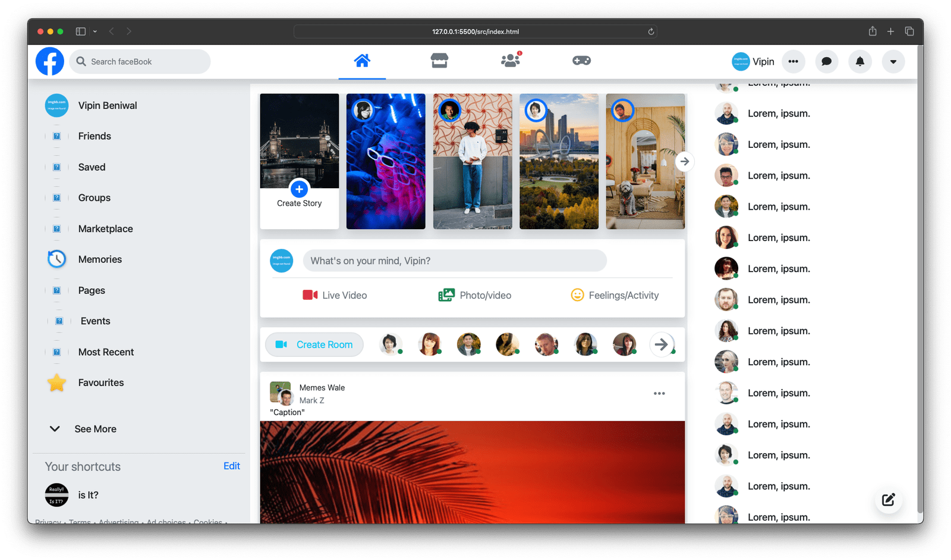This screenshot has width=951, height=560.
Task: Open the Marketplace icon in top navigation
Action: point(439,60)
